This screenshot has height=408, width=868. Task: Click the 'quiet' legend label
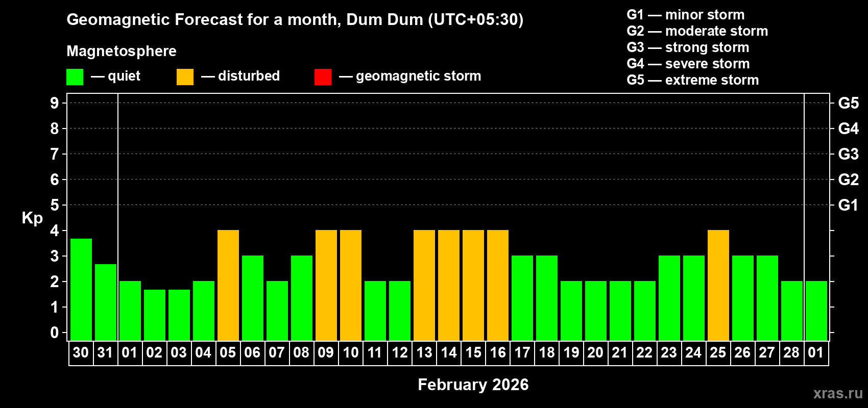pyautogui.click(x=124, y=76)
